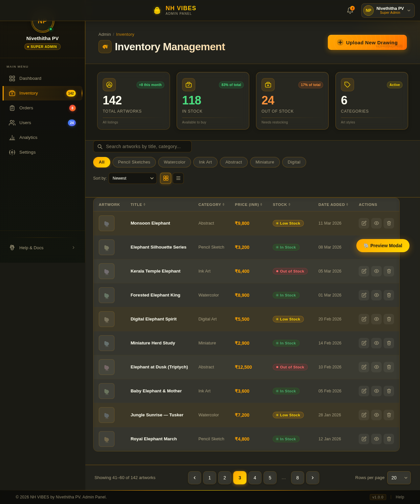
Task: Select the Orders menu icon
Action: pos(12,108)
